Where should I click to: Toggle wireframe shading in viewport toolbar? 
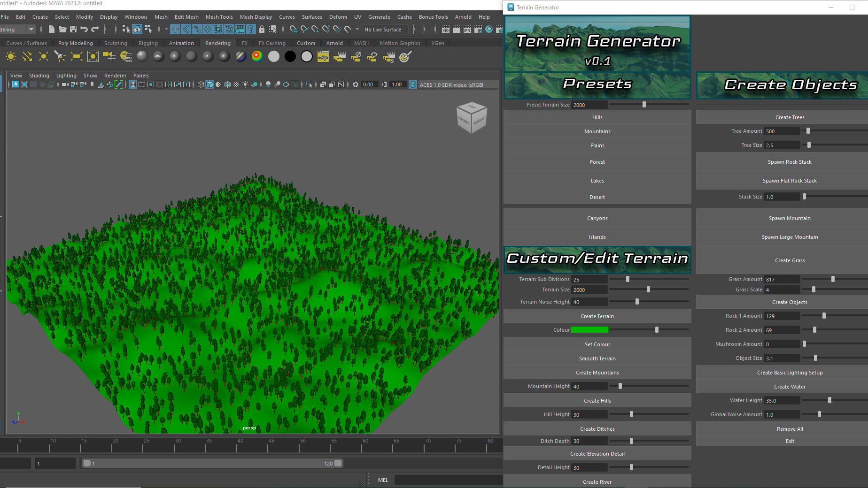[201, 84]
